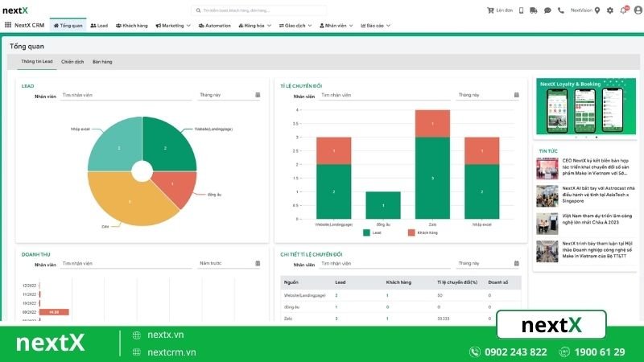This screenshot has height=362, width=644.
Task: Click the Website(Landingpage) table row
Action: click(401, 295)
